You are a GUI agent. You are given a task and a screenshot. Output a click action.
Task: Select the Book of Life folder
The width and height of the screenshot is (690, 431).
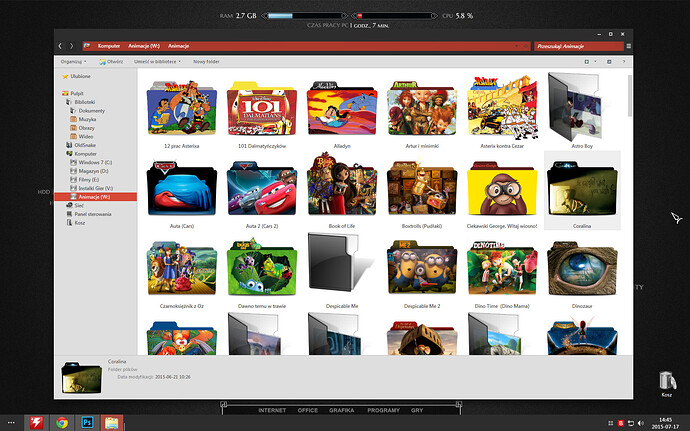(342, 185)
